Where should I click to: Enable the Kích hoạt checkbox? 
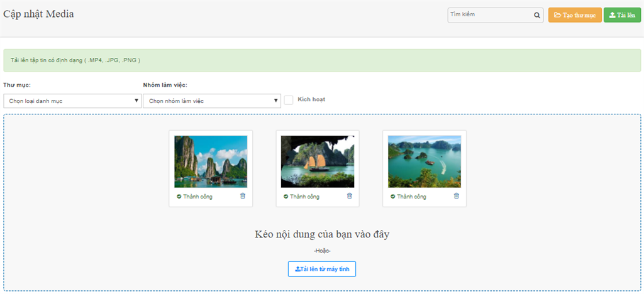(289, 100)
